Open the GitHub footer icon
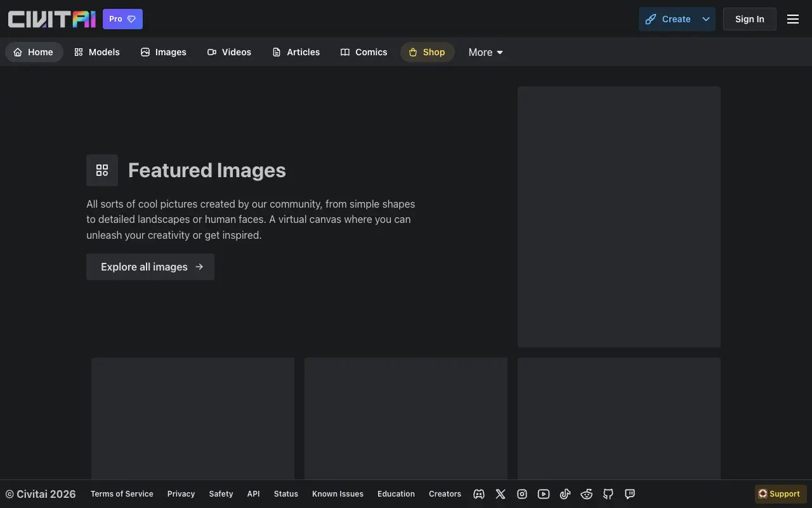812x508 pixels. [x=608, y=494]
